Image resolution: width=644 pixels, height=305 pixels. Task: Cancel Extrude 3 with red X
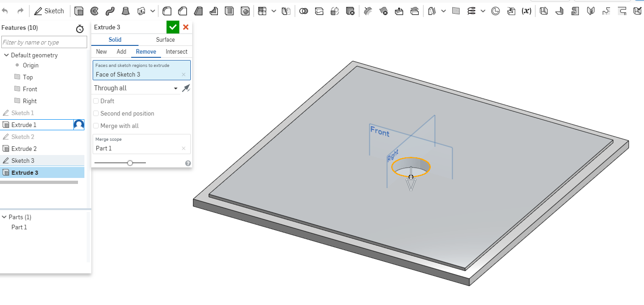pos(186,27)
